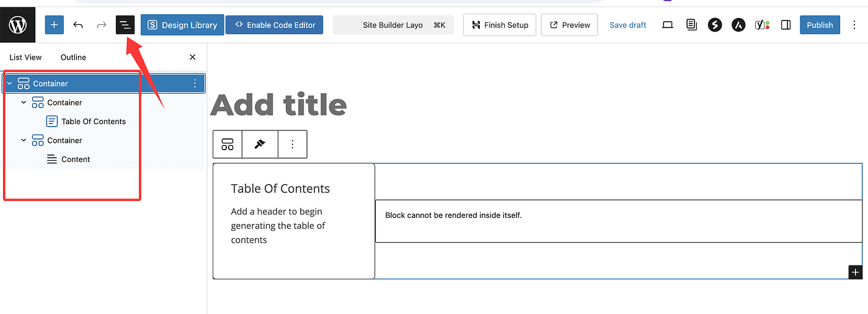Screen dimensions: 868x314
Task: Open the Design Library
Action: tap(182, 25)
